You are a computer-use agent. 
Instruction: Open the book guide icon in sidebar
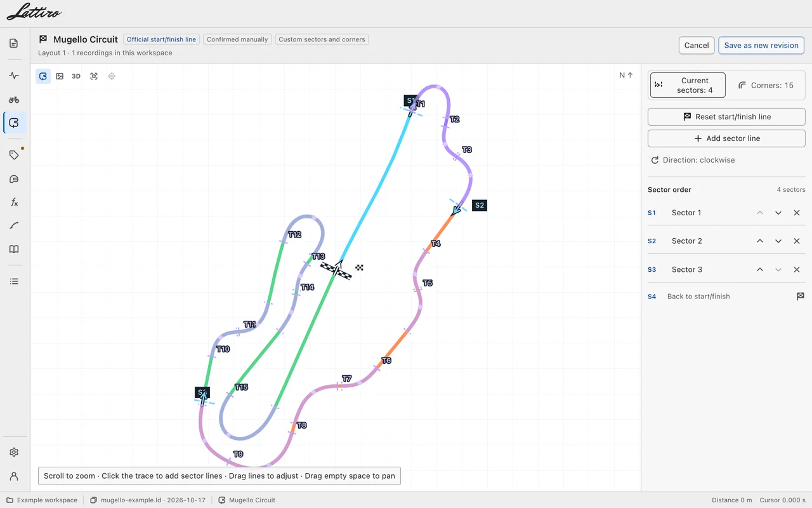coord(14,249)
